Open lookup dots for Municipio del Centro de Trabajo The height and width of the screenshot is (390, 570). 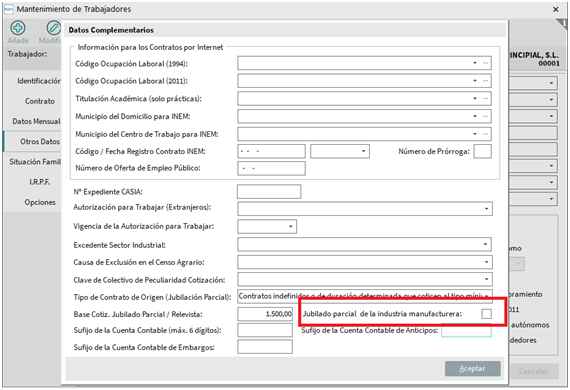pyautogui.click(x=485, y=134)
